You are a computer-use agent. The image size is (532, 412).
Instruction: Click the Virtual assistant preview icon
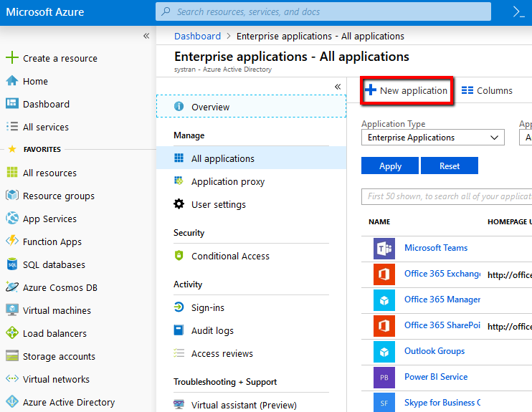point(179,404)
